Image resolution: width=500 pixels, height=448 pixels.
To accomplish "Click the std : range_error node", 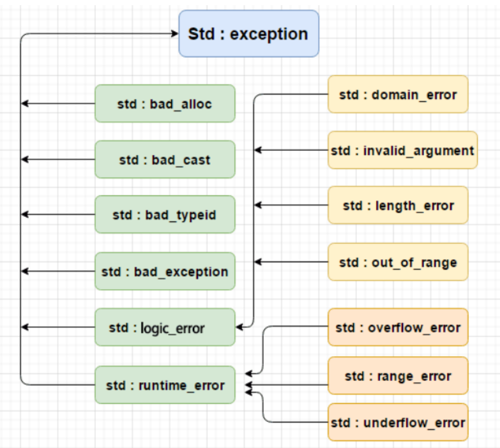I will 398,376.
